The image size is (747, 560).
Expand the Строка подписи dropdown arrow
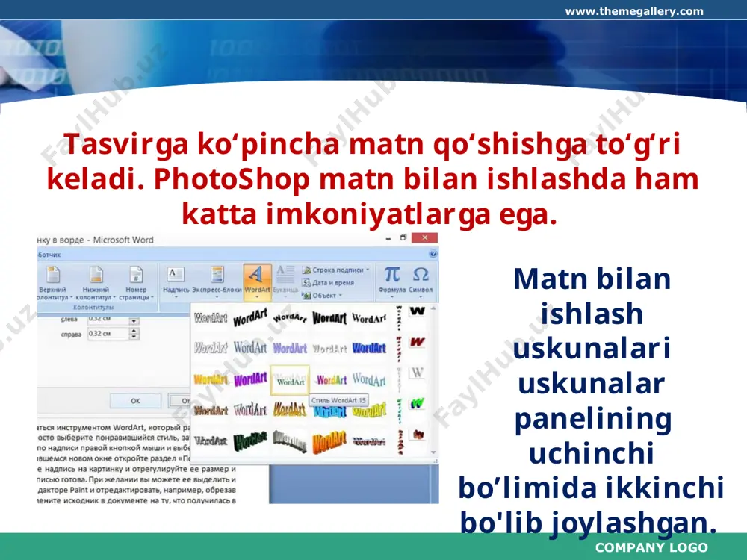[368, 270]
